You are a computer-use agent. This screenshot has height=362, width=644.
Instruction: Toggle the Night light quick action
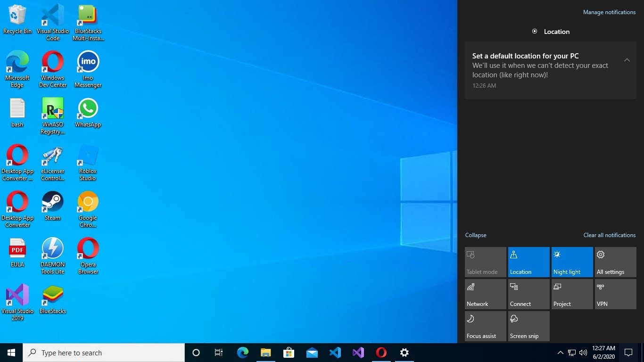572,262
